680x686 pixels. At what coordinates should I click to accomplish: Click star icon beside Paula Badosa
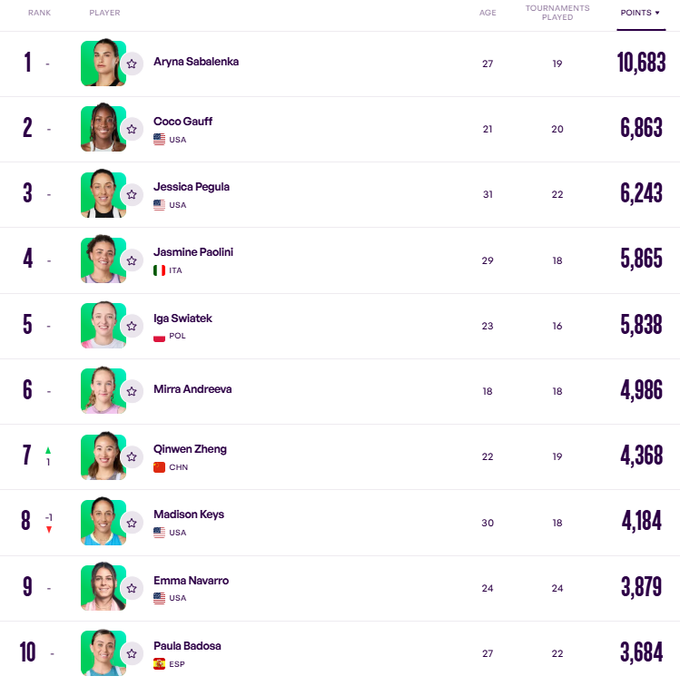132,653
